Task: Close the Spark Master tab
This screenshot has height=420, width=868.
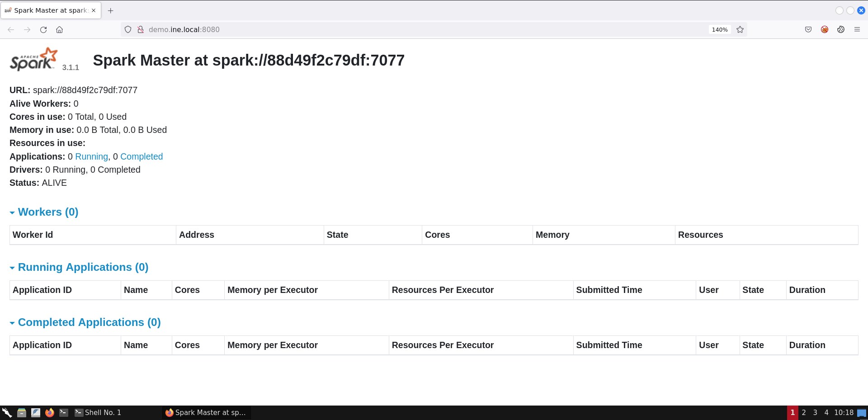Action: tap(94, 10)
